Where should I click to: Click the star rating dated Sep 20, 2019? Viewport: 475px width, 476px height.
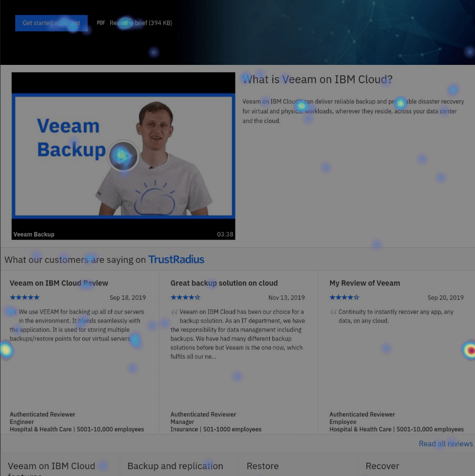click(x=345, y=298)
